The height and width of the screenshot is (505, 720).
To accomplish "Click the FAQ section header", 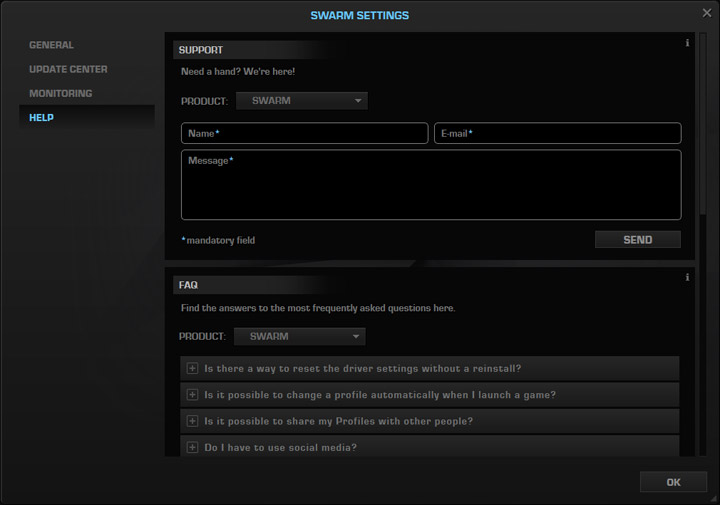I will click(188, 285).
